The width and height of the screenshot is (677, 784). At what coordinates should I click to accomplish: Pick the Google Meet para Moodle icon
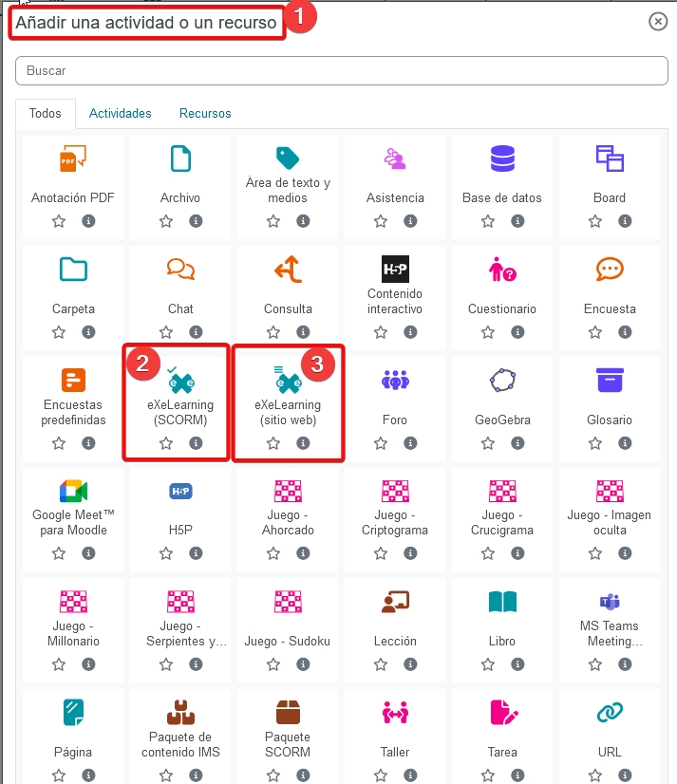[x=73, y=491]
